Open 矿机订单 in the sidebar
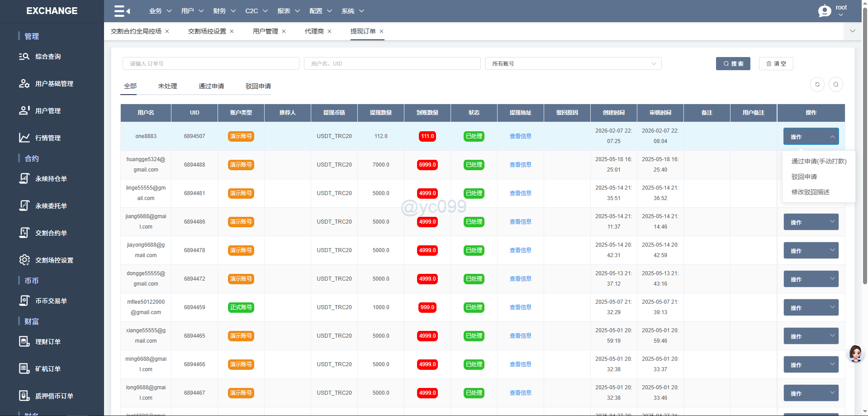The width and height of the screenshot is (868, 416). [48, 369]
